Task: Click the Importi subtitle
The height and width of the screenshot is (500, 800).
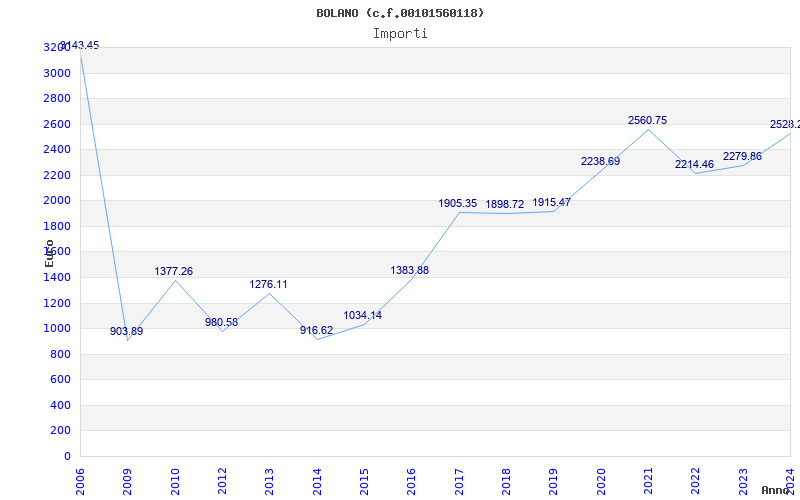Action: click(400, 34)
